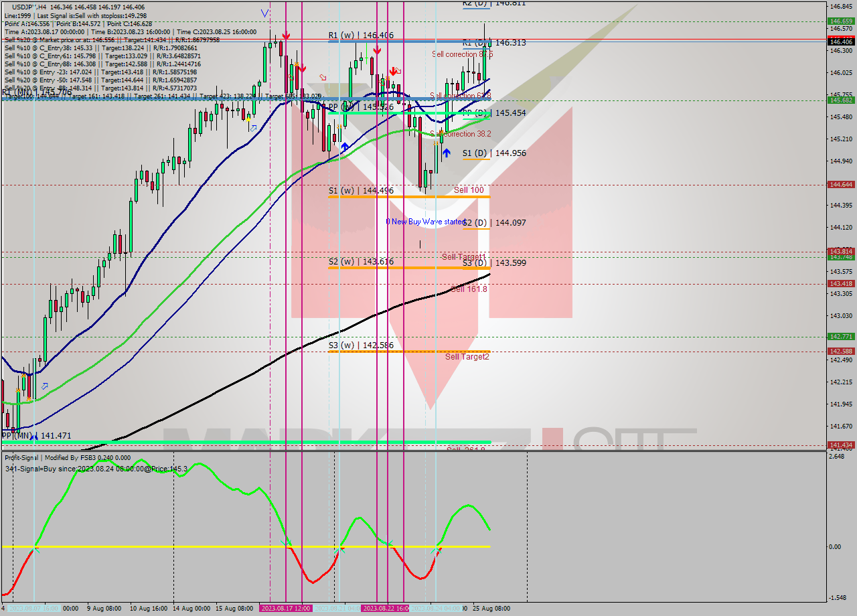
Task: Click the red sell arrow above the R1 (w) line
Action: (x=286, y=35)
